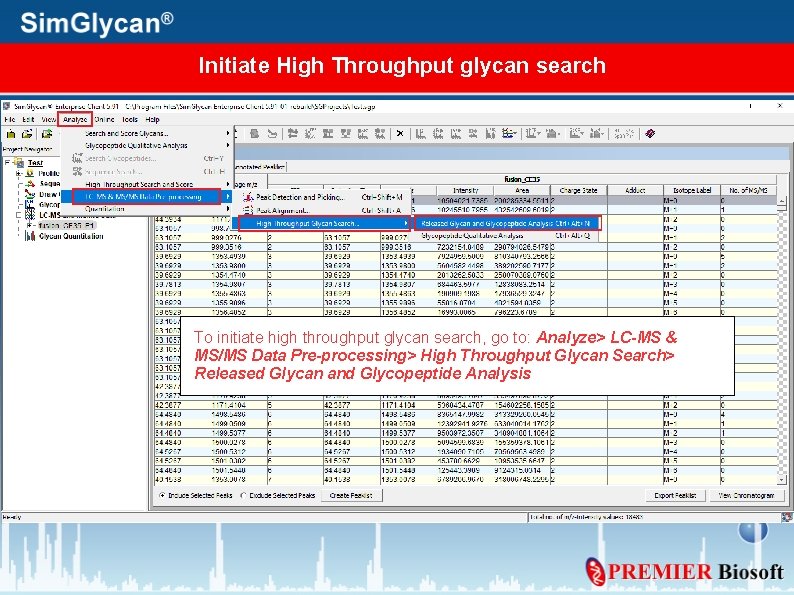Open the Tools menu

[130, 120]
